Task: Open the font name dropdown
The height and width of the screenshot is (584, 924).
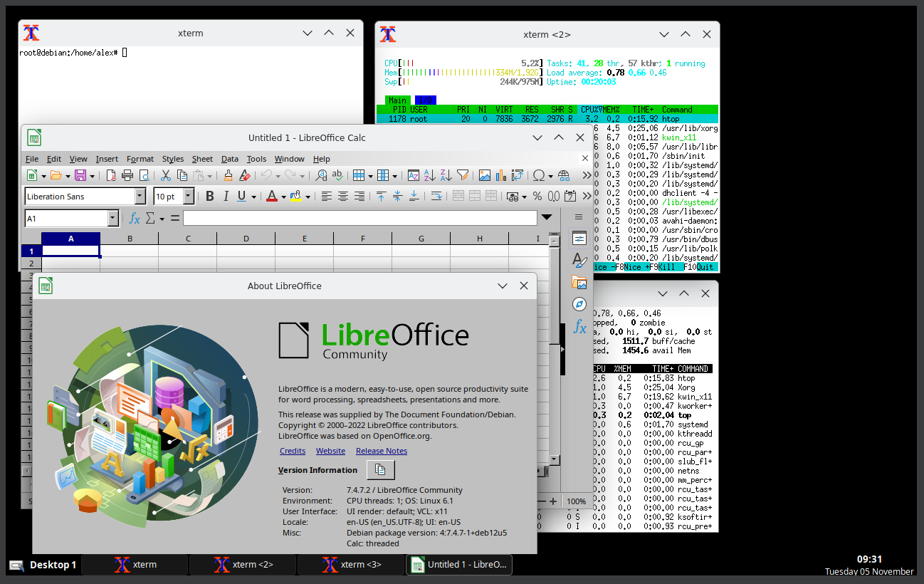Action: 140,197
